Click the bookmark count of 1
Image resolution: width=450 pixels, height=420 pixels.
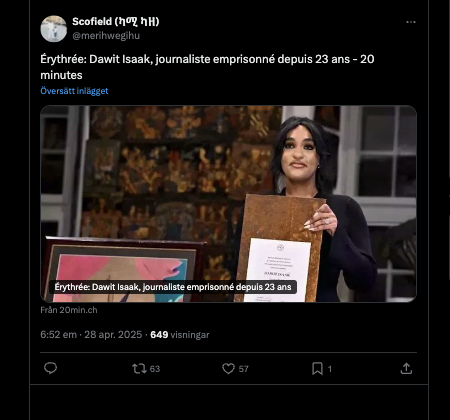330,369
